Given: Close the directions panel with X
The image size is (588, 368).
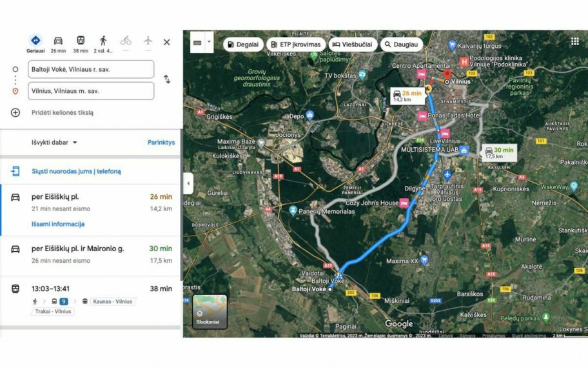Looking at the screenshot, I should [x=167, y=42].
